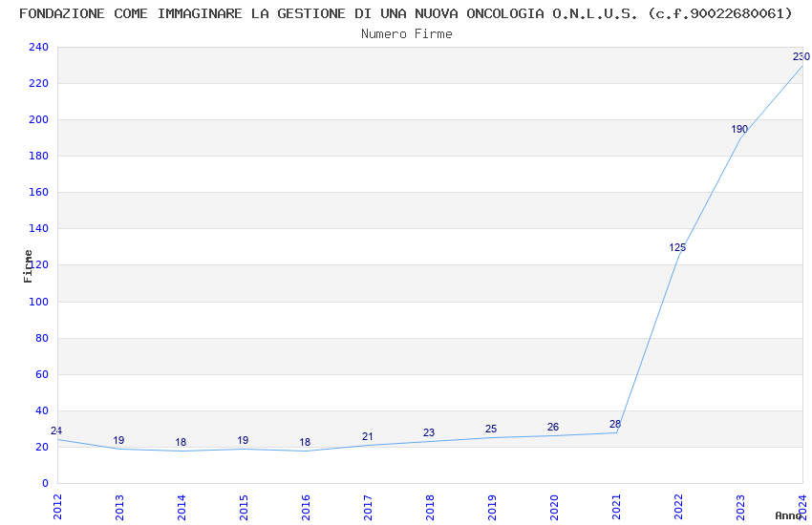Click the x-axis year label 2014

(182, 507)
